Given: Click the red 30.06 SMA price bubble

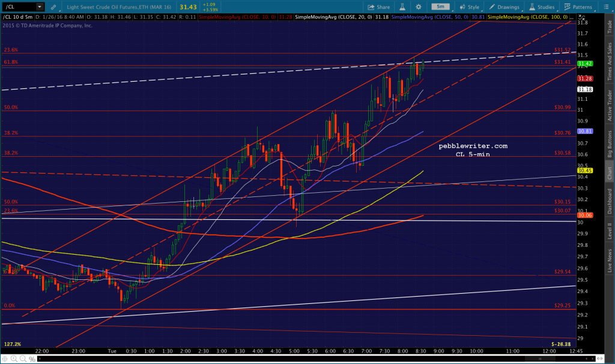Looking at the screenshot, I should 585,216.
